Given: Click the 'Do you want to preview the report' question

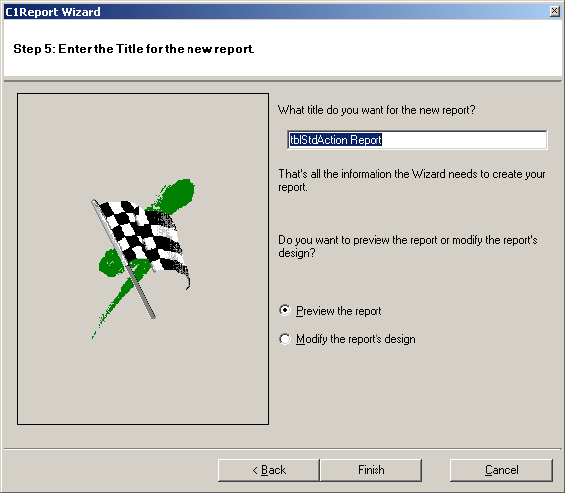Looking at the screenshot, I should tap(408, 246).
